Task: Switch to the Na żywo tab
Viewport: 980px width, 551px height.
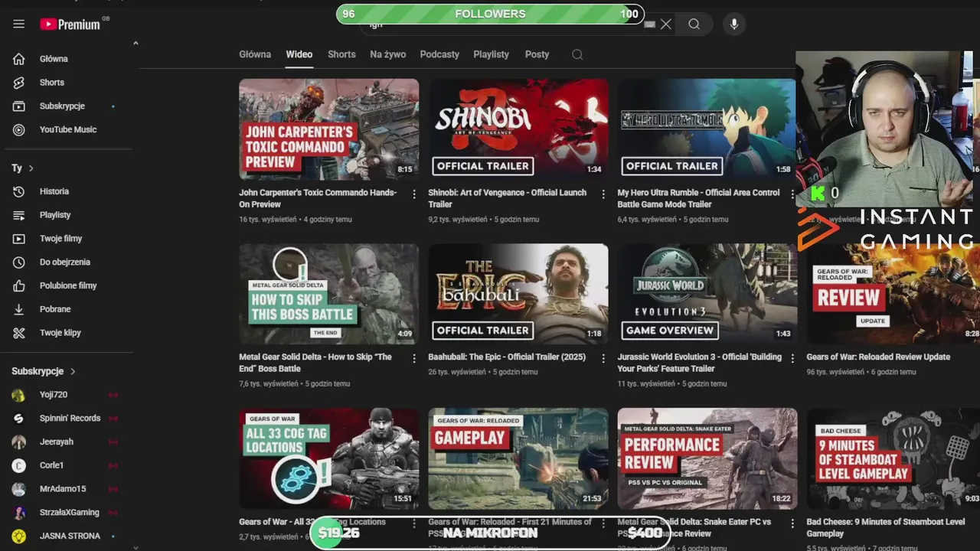Action: (387, 54)
